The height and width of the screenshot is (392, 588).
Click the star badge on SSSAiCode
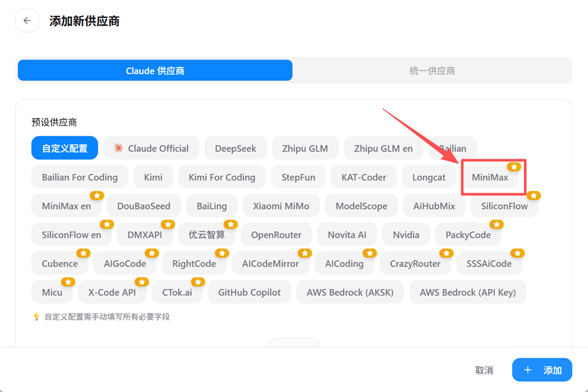[x=518, y=253]
